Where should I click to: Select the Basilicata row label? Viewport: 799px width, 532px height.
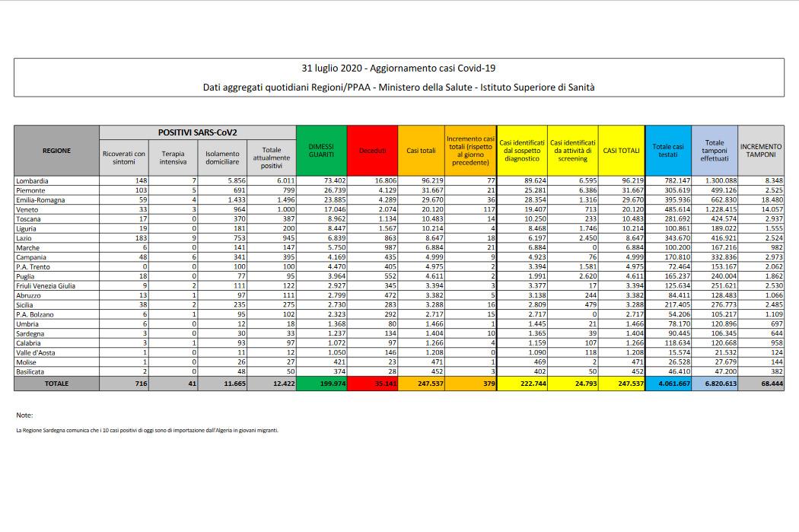click(x=30, y=372)
